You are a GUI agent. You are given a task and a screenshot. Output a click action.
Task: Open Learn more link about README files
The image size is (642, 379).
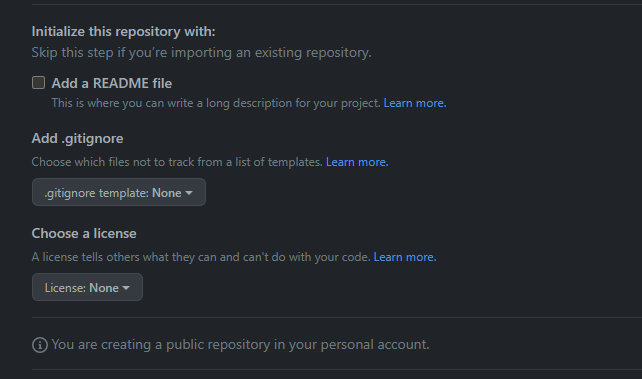point(415,103)
